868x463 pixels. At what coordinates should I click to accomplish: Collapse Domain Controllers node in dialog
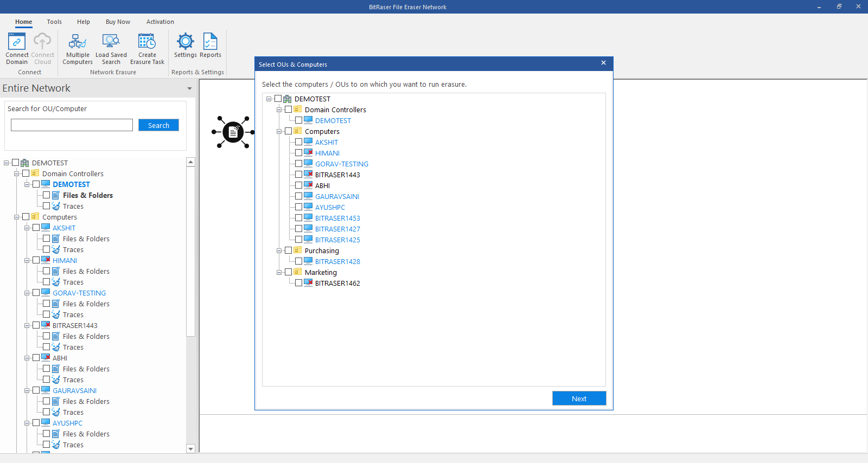click(279, 110)
